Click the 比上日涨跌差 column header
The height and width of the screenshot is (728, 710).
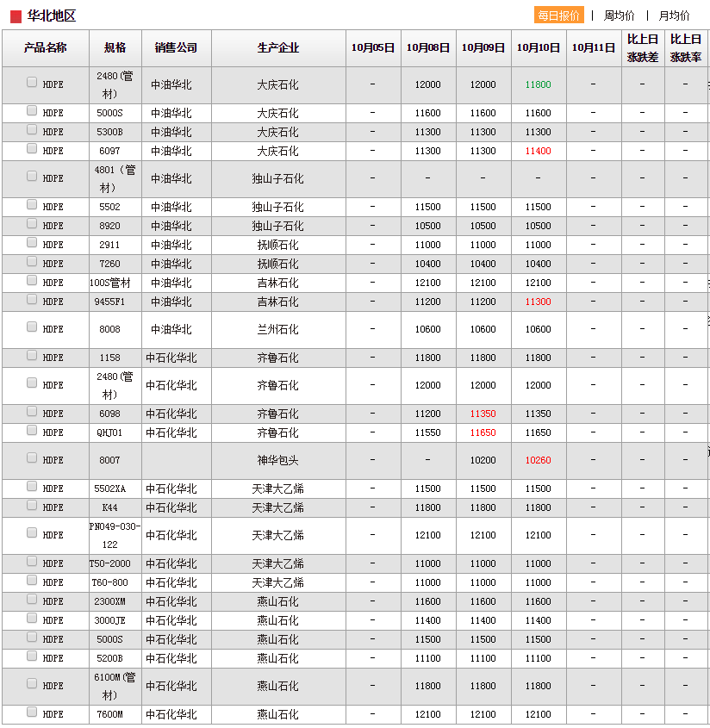(x=643, y=48)
